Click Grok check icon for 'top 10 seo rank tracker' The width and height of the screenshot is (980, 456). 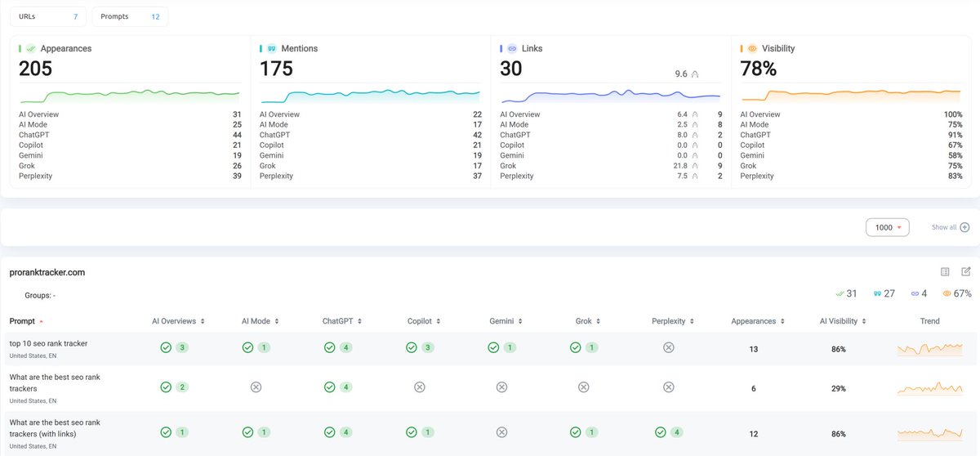coord(574,347)
